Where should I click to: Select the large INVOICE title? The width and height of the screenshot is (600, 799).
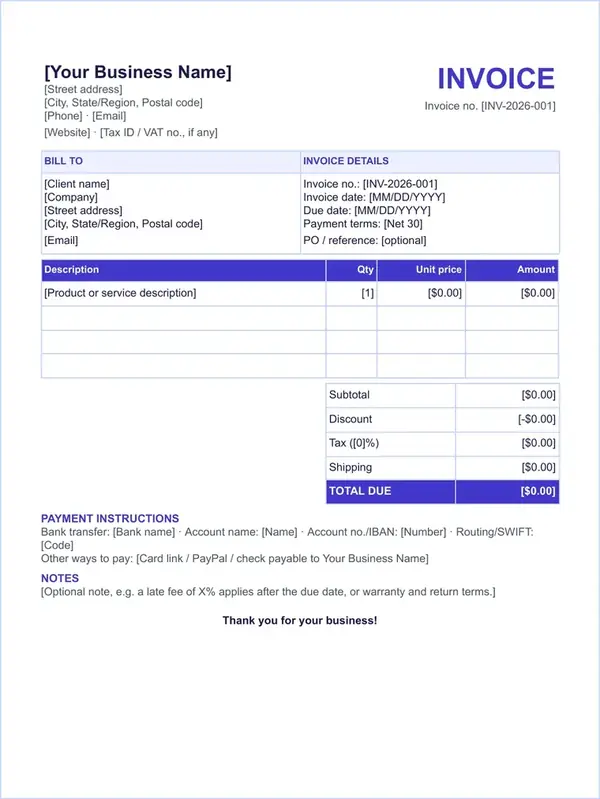tap(496, 78)
